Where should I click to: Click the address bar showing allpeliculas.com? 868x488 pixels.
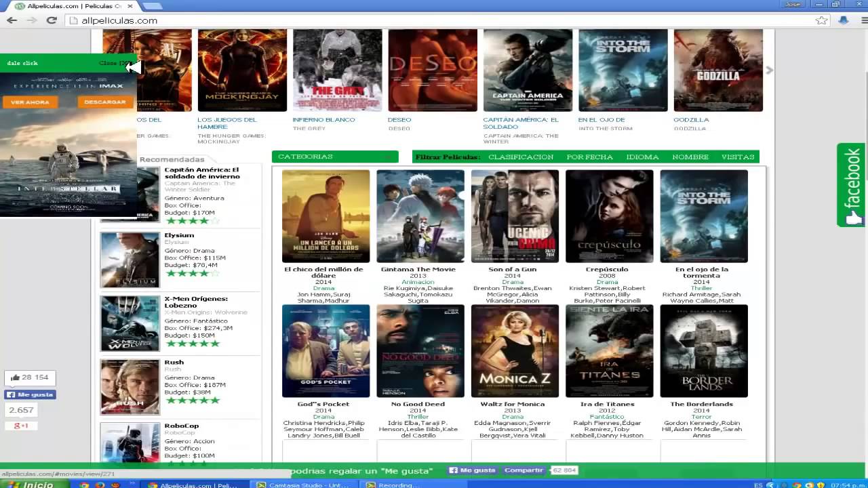click(441, 20)
